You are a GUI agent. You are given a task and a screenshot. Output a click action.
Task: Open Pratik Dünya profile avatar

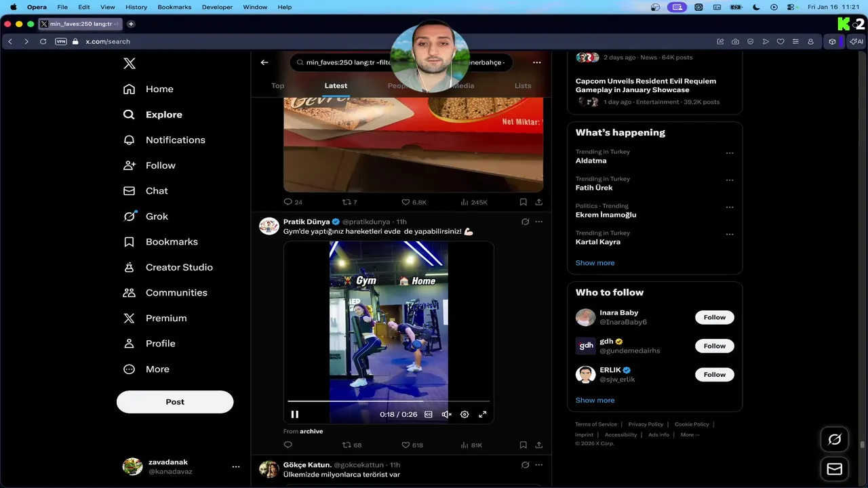coord(269,226)
